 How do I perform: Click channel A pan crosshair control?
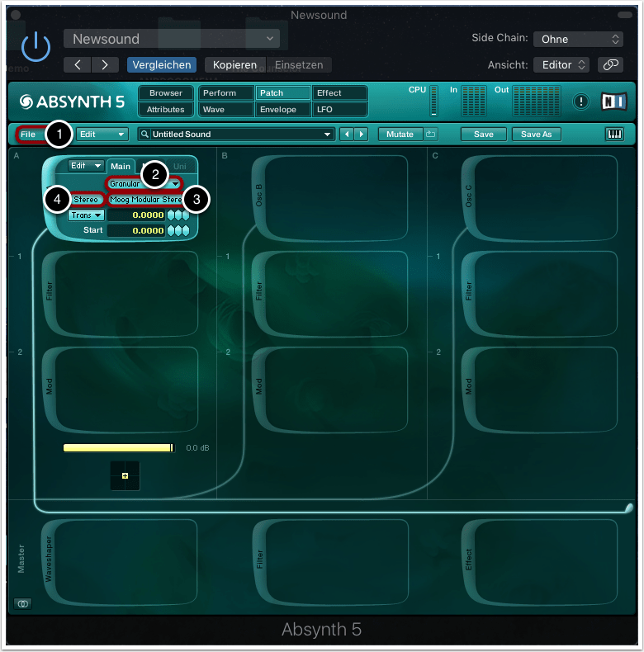pyautogui.click(x=125, y=475)
